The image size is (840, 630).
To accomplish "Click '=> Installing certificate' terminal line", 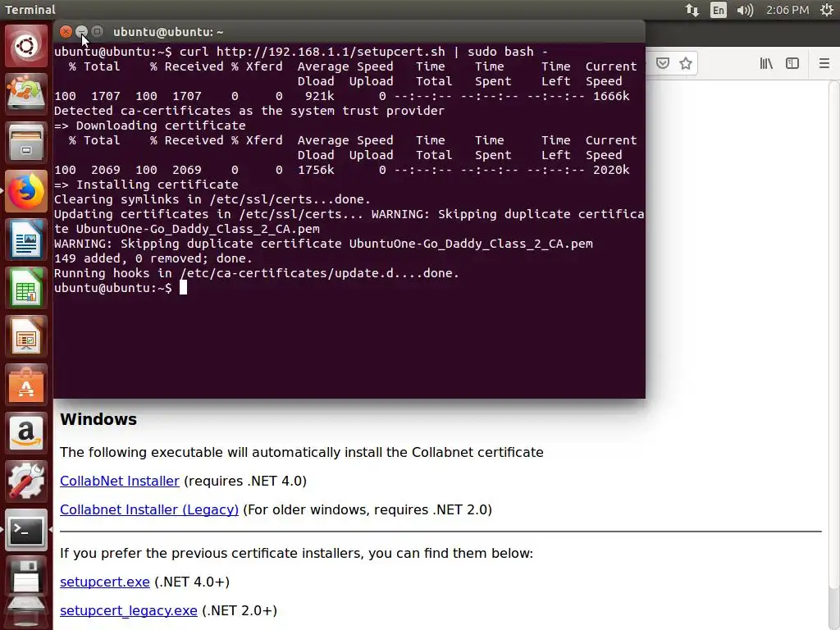I will pyautogui.click(x=146, y=185).
